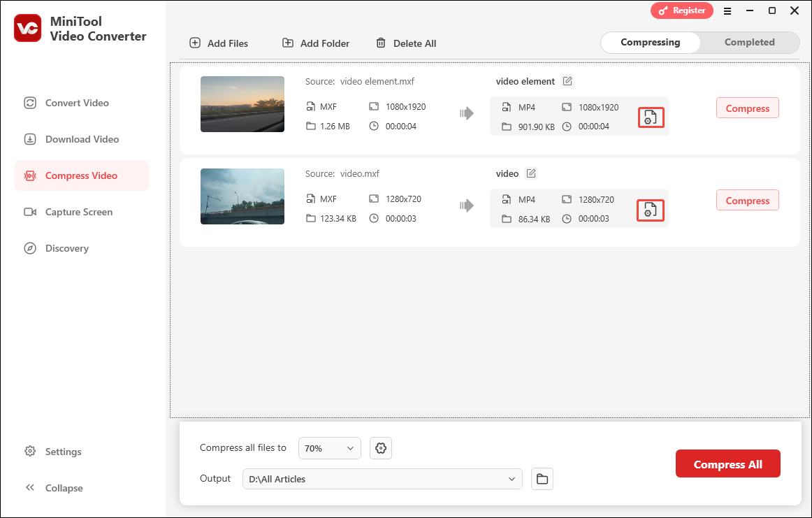Click Add Files button
Screen dimensions: 812x518
click(219, 43)
